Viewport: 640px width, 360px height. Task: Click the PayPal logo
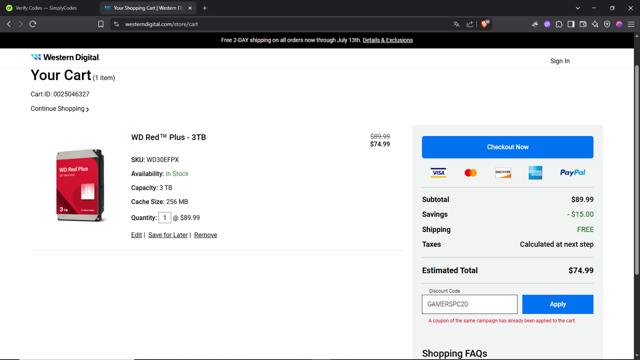(572, 172)
